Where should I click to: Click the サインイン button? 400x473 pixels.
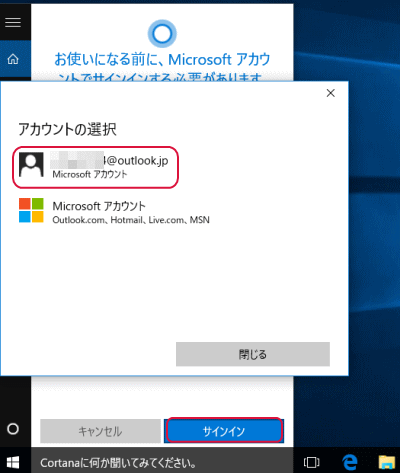[x=224, y=431]
